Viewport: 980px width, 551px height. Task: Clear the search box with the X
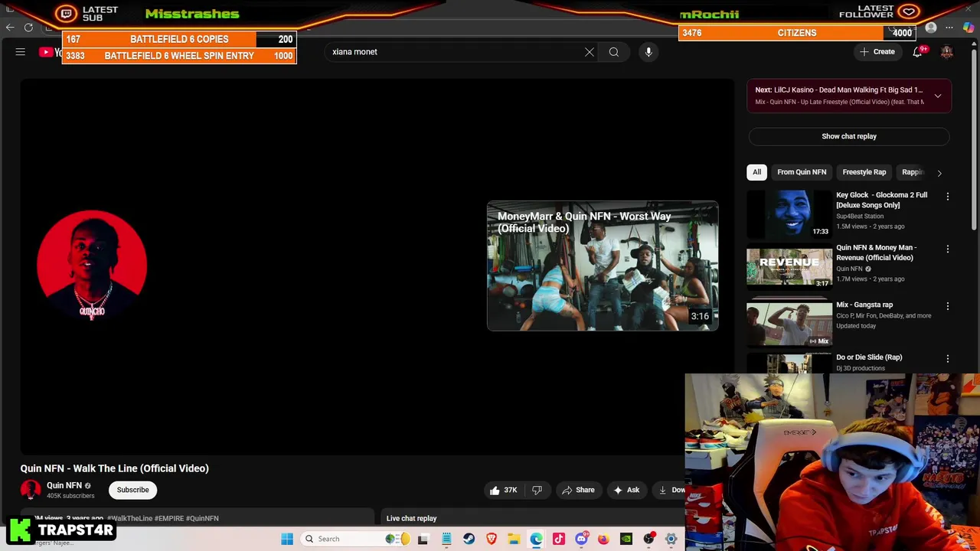click(x=590, y=52)
